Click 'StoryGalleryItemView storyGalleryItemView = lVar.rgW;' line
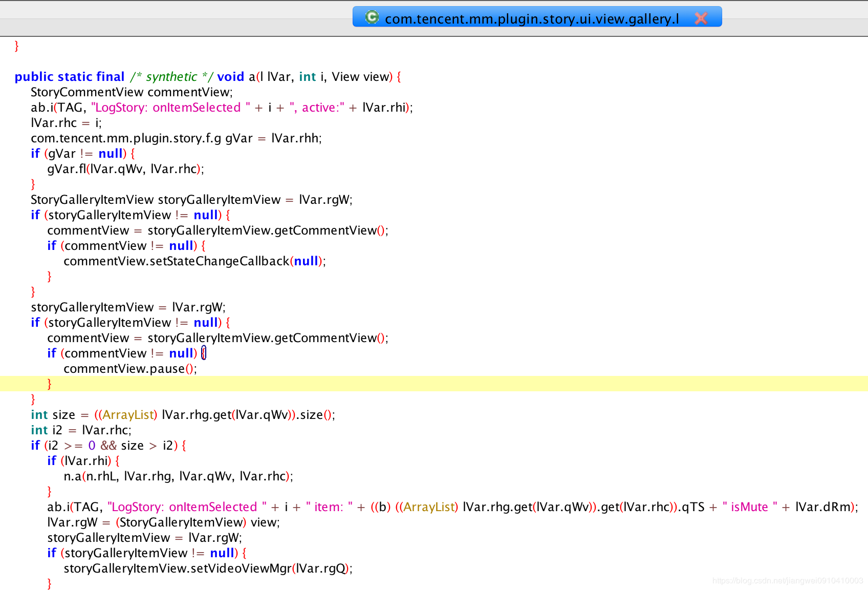868x590 pixels. (x=191, y=200)
